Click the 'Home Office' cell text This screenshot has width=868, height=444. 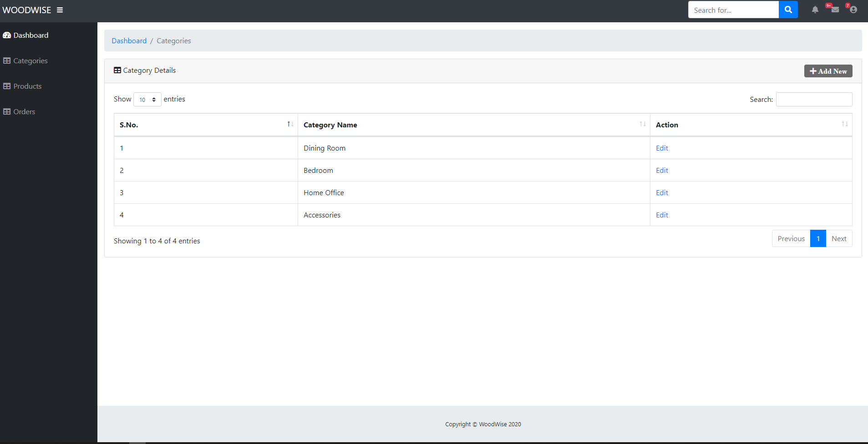click(324, 193)
